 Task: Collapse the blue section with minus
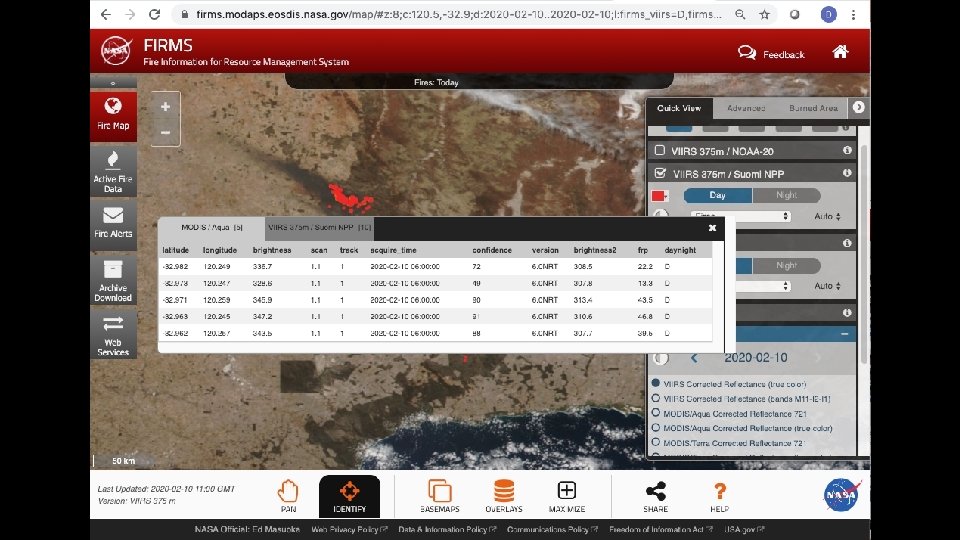click(x=844, y=334)
